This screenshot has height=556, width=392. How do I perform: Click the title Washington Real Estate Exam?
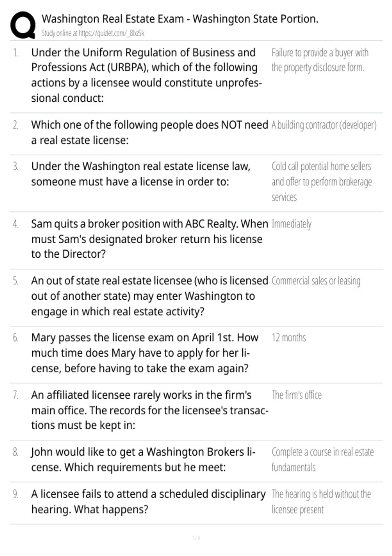pos(180,19)
